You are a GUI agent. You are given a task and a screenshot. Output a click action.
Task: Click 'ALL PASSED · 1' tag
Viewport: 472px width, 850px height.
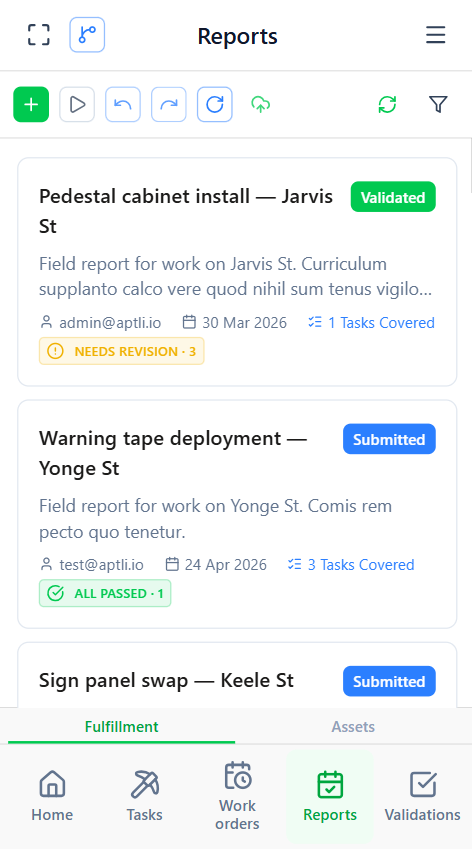[105, 594]
